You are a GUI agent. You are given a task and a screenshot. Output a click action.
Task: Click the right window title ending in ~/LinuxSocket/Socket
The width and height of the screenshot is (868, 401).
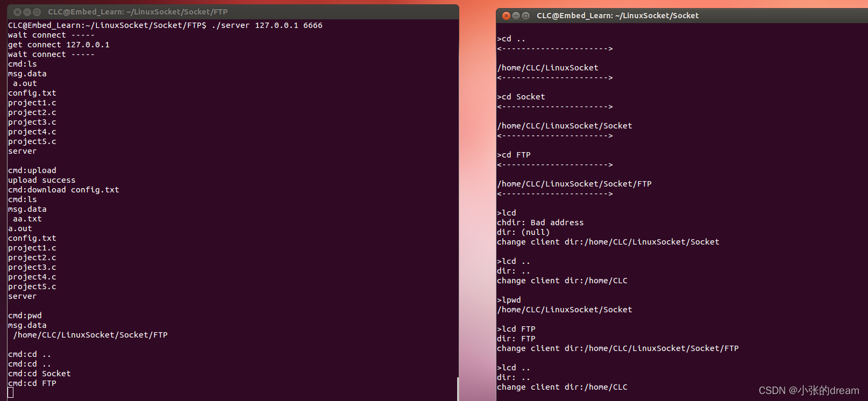click(x=617, y=16)
